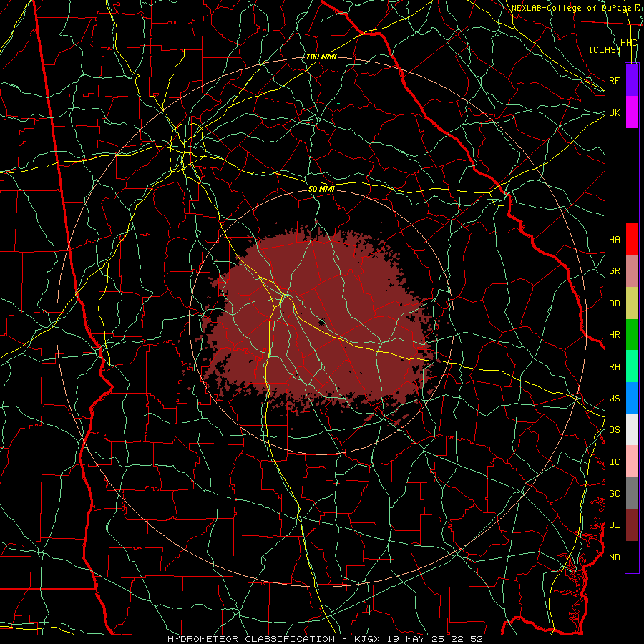Click the UK magenta legend swatch

click(632, 112)
